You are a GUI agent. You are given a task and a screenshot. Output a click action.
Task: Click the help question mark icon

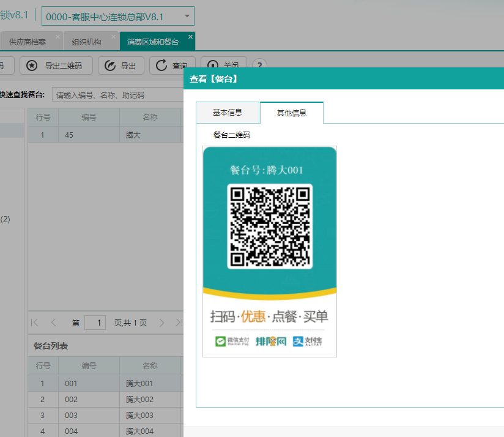click(259, 66)
